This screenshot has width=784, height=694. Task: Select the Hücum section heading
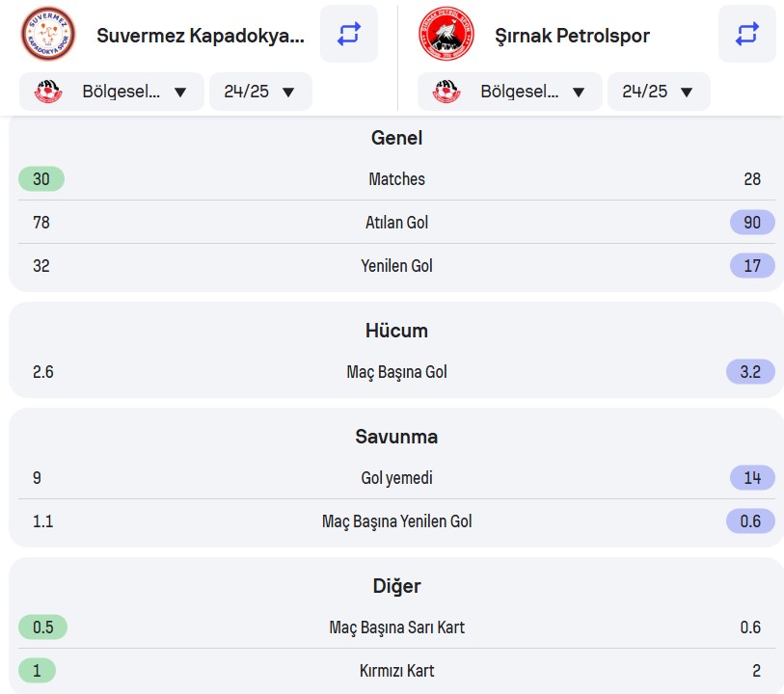click(396, 331)
